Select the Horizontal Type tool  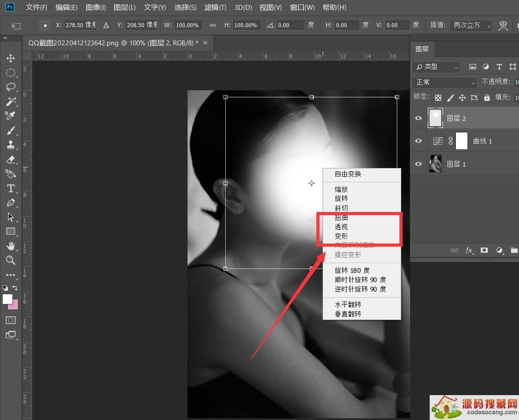pos(11,188)
